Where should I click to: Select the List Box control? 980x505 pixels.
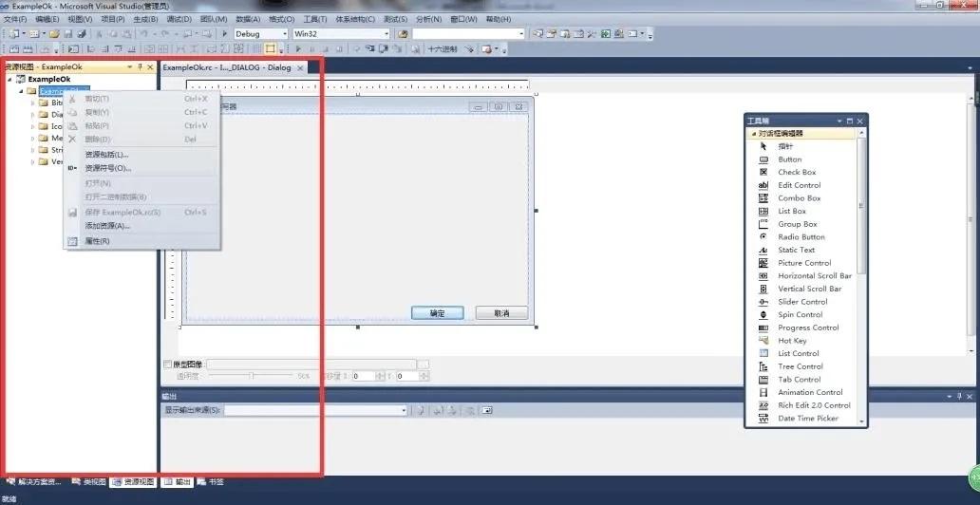click(x=801, y=212)
